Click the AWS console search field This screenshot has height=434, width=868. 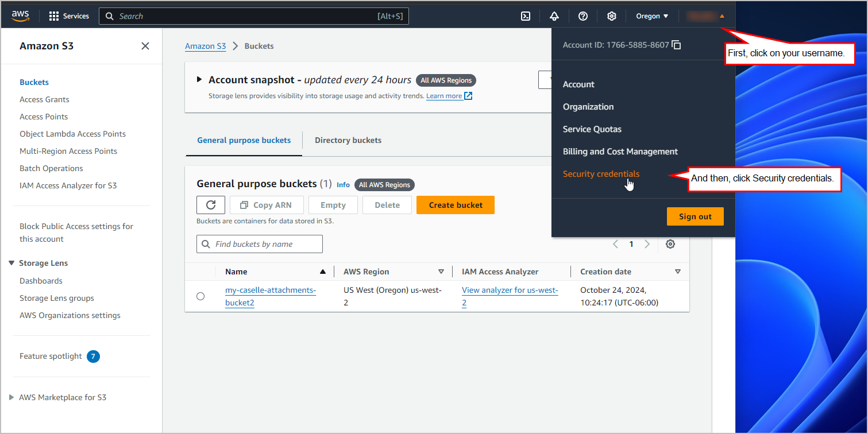pos(253,16)
